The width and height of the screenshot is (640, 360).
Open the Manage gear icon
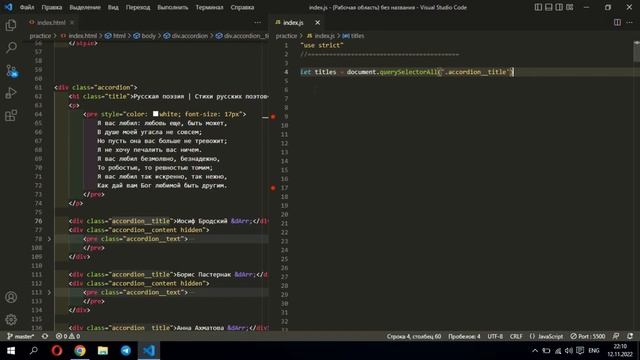[11, 320]
